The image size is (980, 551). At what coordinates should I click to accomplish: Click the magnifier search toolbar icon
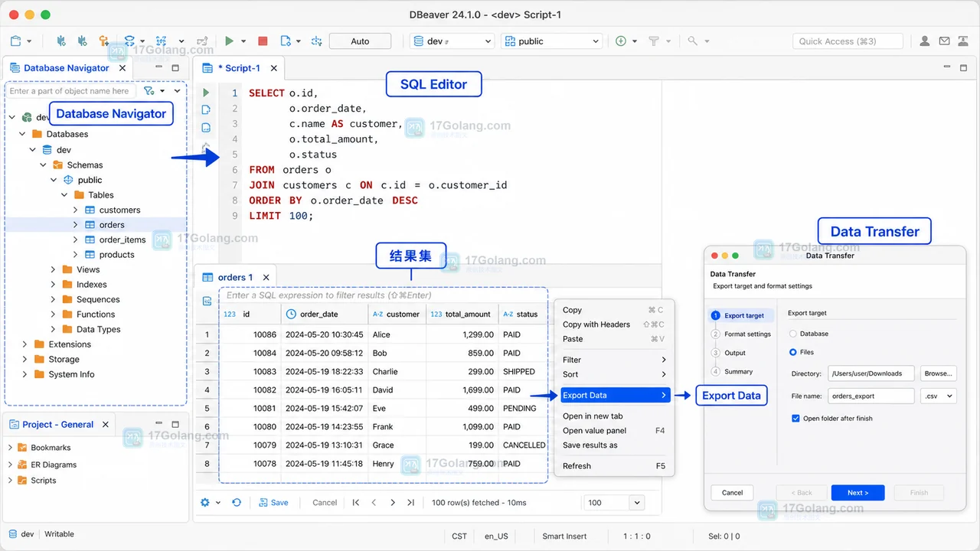coord(692,41)
